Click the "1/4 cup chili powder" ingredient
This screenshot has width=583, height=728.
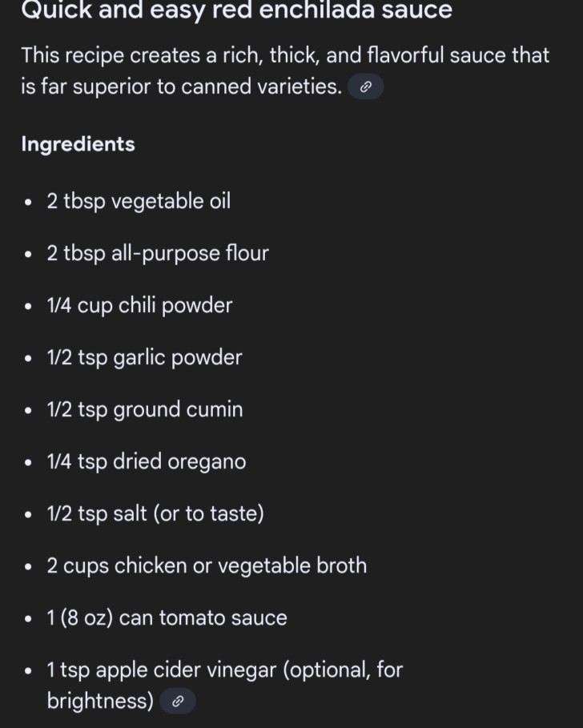click(139, 305)
